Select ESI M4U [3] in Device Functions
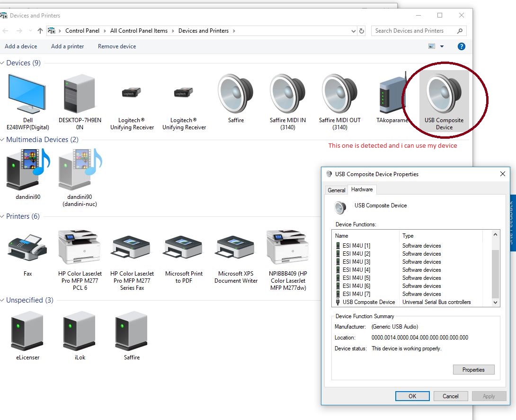Screen dimensions: 516x420 point(407,262)
